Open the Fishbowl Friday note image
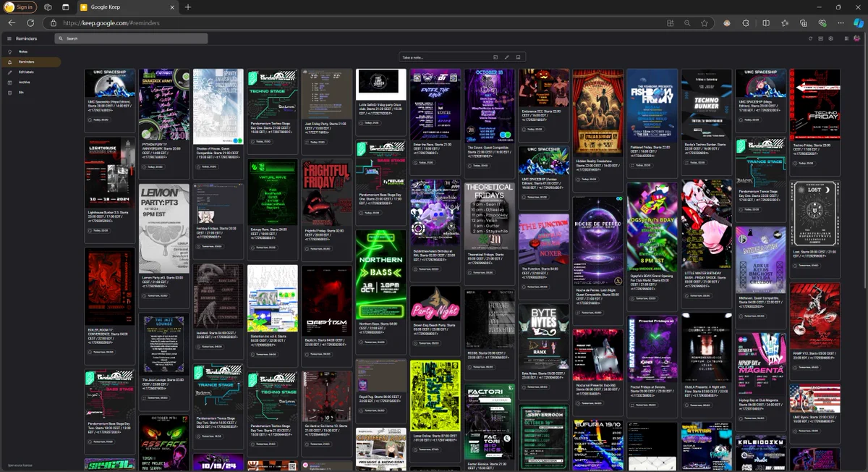 click(652, 104)
